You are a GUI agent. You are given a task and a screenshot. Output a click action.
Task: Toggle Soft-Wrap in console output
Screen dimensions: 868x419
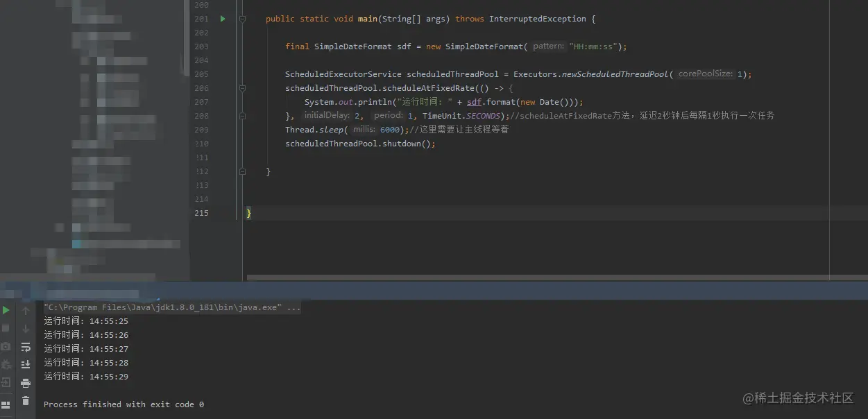click(x=26, y=347)
